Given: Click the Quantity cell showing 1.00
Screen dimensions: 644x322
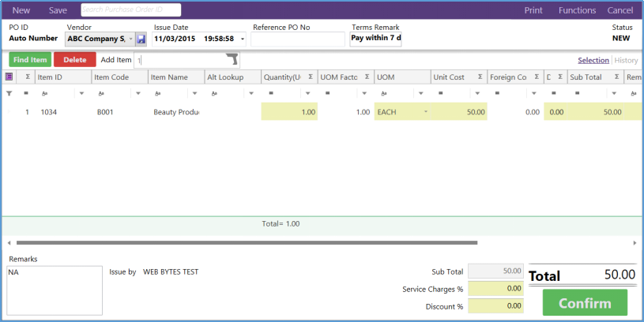Looking at the screenshot, I should pos(289,112).
